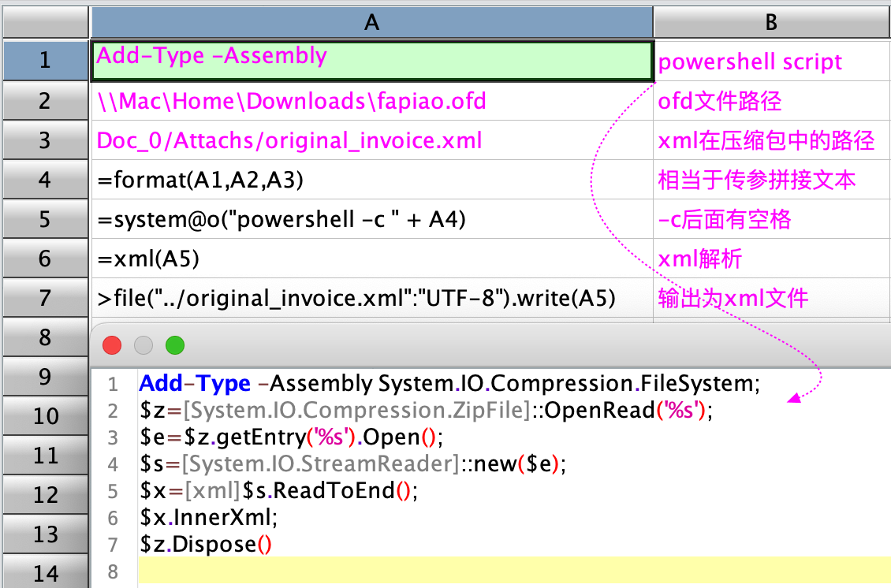Click editor line 4 StreamReader code
891x588 pixels.
(353, 463)
